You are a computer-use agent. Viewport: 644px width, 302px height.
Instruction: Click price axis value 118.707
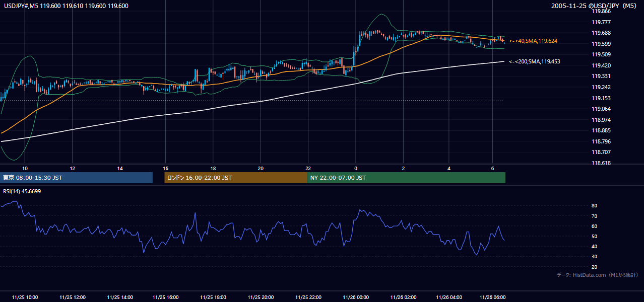click(x=601, y=152)
